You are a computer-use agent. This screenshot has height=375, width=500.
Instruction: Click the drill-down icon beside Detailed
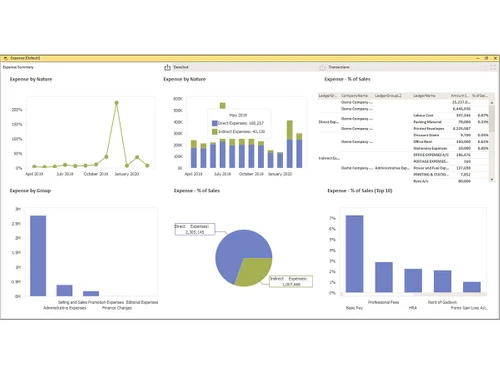167,67
